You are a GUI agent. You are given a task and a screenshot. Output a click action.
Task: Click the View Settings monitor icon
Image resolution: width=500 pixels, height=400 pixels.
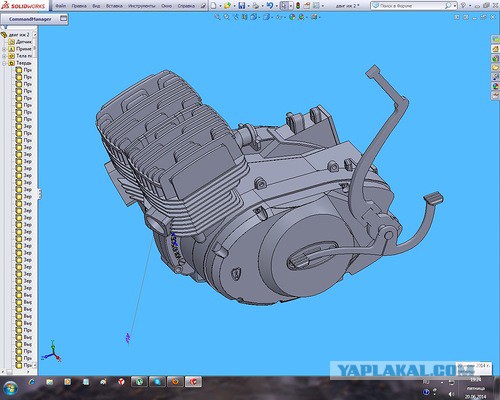click(314, 17)
